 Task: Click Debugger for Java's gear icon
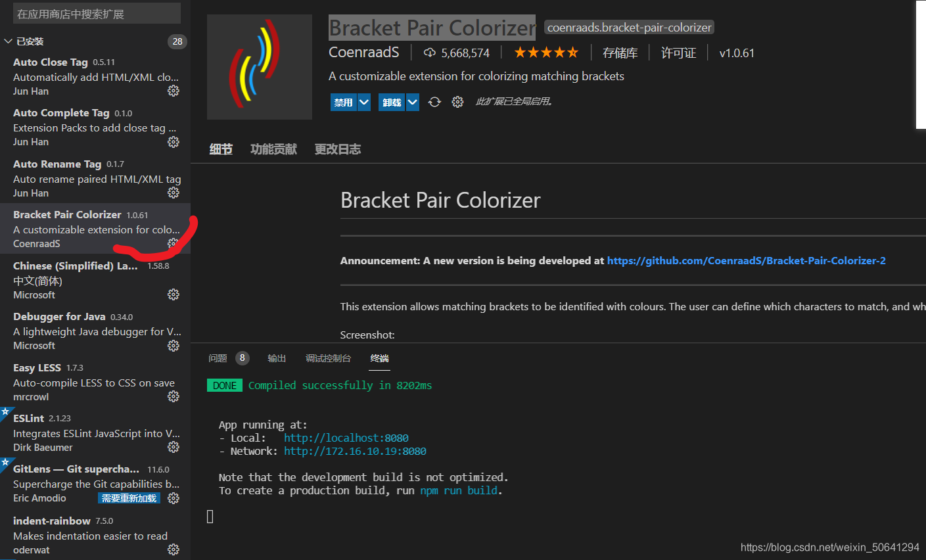click(x=173, y=345)
